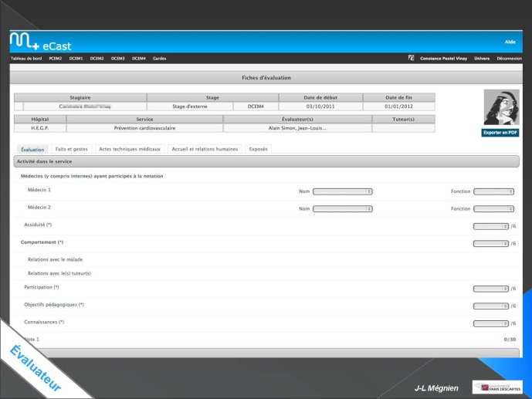Switch to the Faits et gestes tab
Screen dimensions: 532x399
[x=71, y=149]
